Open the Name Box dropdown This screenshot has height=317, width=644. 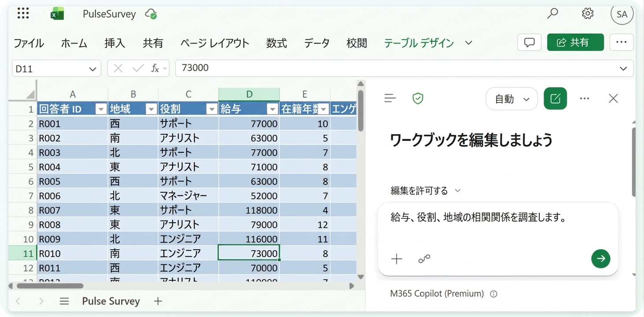(x=93, y=69)
